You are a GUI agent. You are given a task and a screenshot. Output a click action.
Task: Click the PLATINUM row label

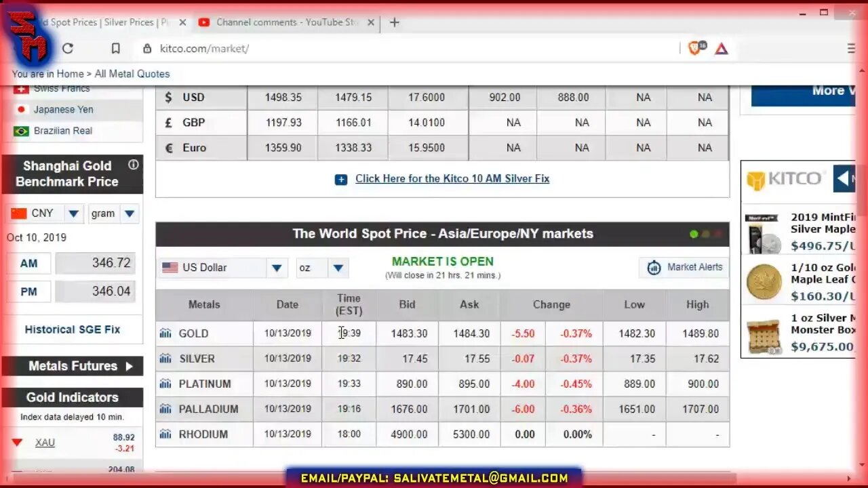pos(205,384)
